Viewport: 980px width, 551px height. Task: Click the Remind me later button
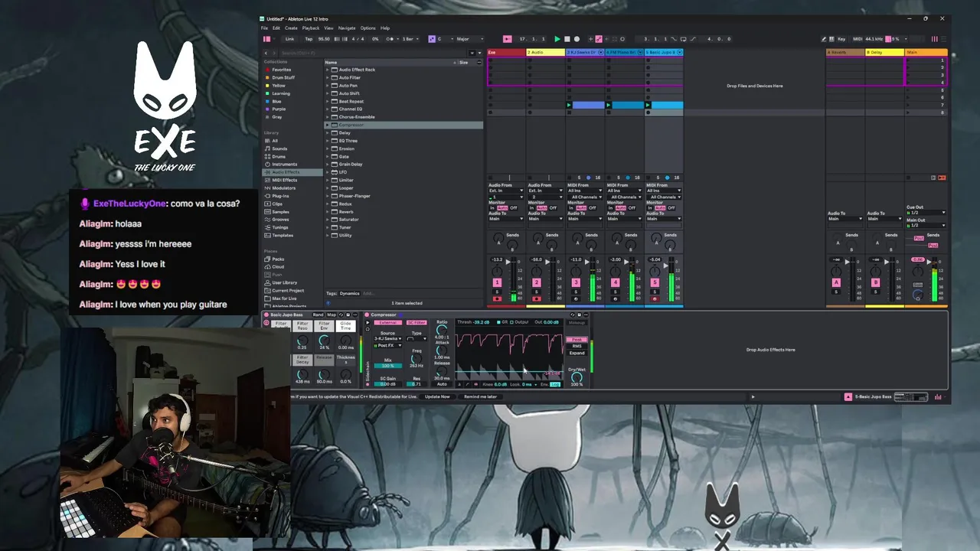[480, 396]
